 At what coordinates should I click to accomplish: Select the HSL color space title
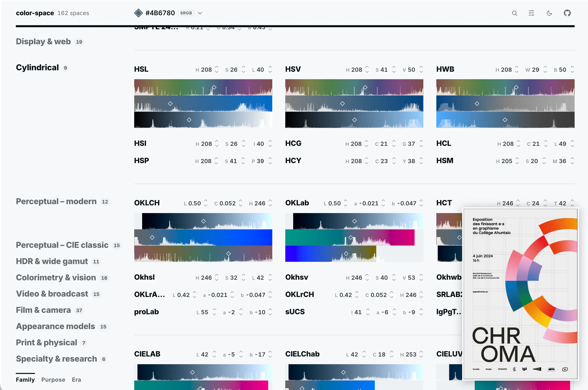pyautogui.click(x=141, y=69)
